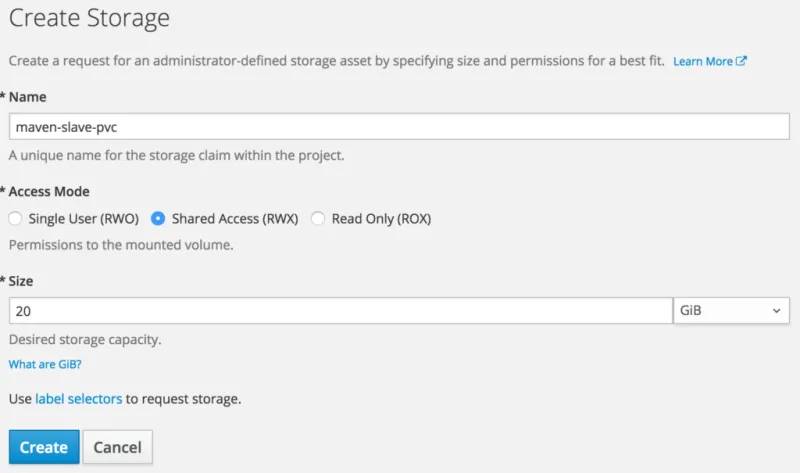
Task: Choose the Shared Access (RWX) radio option
Action: (x=158, y=218)
